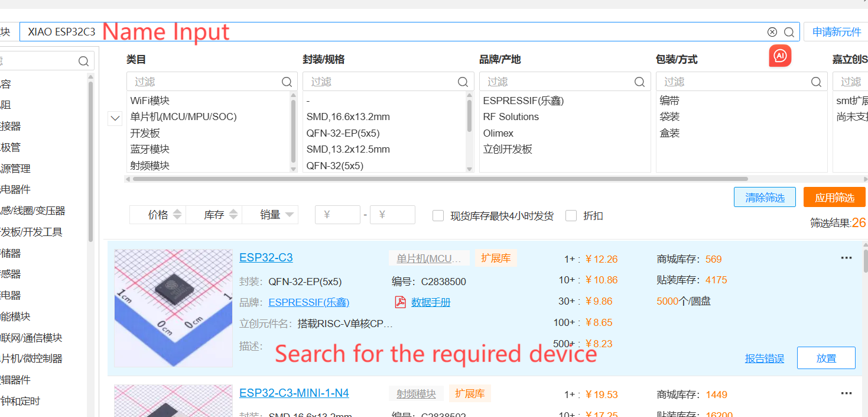The height and width of the screenshot is (417, 868).
Task: Click the 应用筛选 button
Action: click(x=834, y=197)
